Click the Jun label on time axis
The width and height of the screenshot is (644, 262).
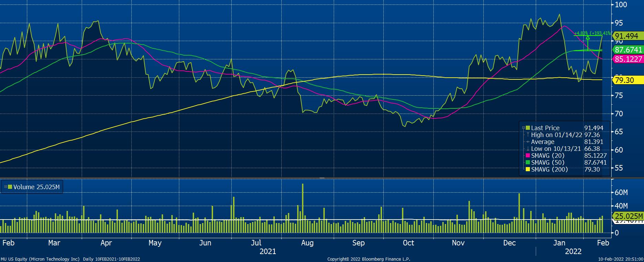[205, 243]
